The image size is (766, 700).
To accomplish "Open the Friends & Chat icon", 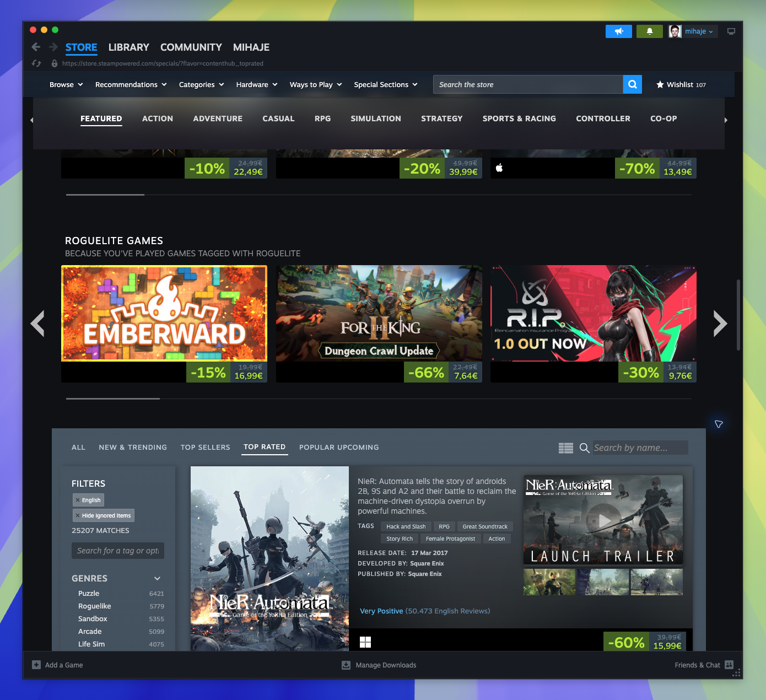I will 729,665.
